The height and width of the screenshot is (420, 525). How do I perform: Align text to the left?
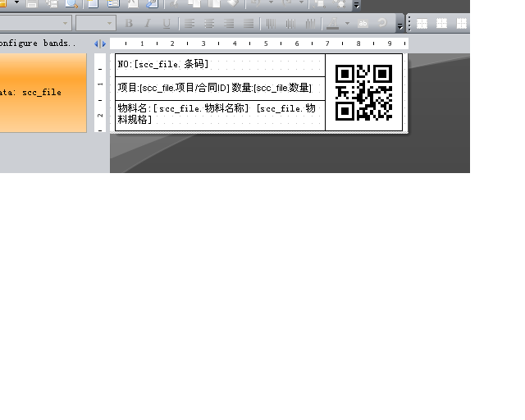pyautogui.click(x=189, y=24)
